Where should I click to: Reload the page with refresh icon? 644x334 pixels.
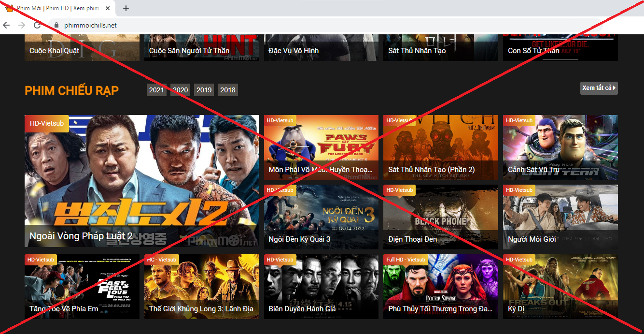click(x=37, y=25)
